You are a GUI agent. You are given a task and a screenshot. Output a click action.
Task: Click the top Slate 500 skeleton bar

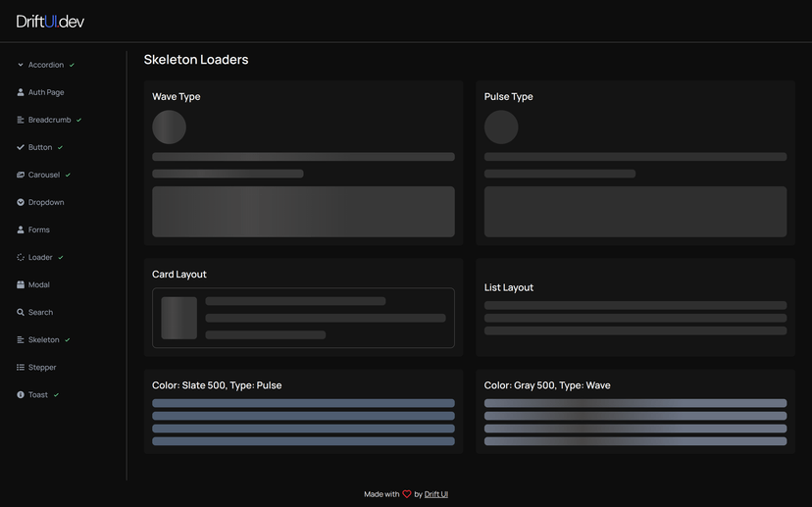coord(303,403)
